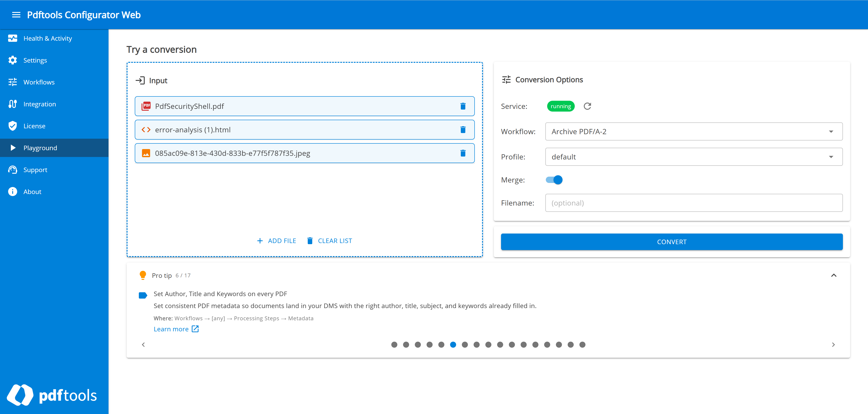Viewport: 868px width, 414px height.
Task: Open the License page
Action: pos(54,126)
